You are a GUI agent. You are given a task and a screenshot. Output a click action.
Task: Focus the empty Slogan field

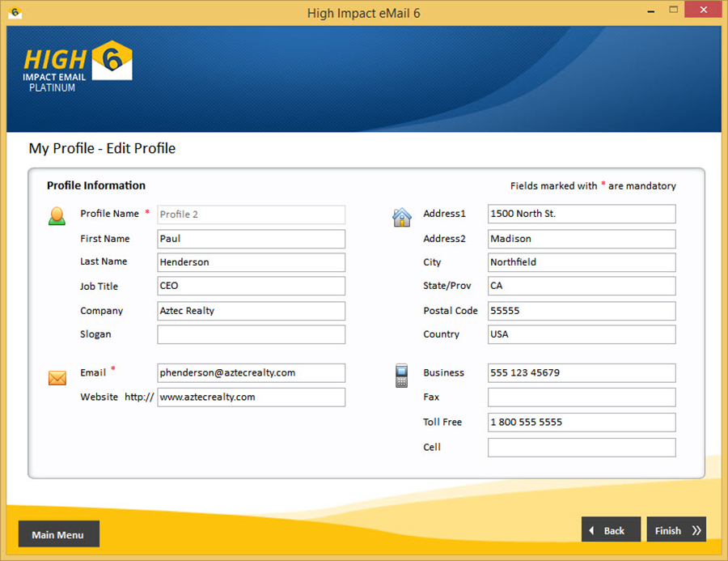tap(252, 334)
